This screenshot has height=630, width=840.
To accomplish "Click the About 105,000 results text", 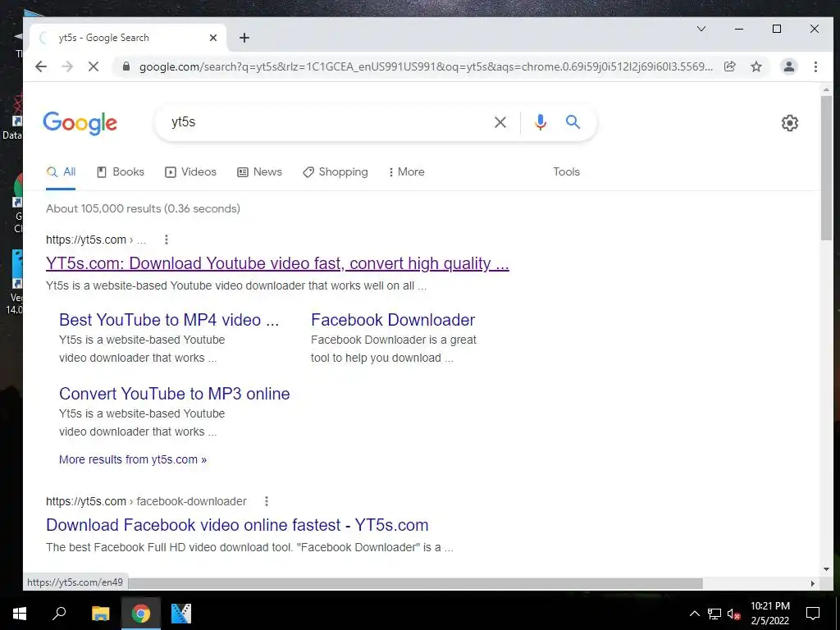I will (x=143, y=208).
